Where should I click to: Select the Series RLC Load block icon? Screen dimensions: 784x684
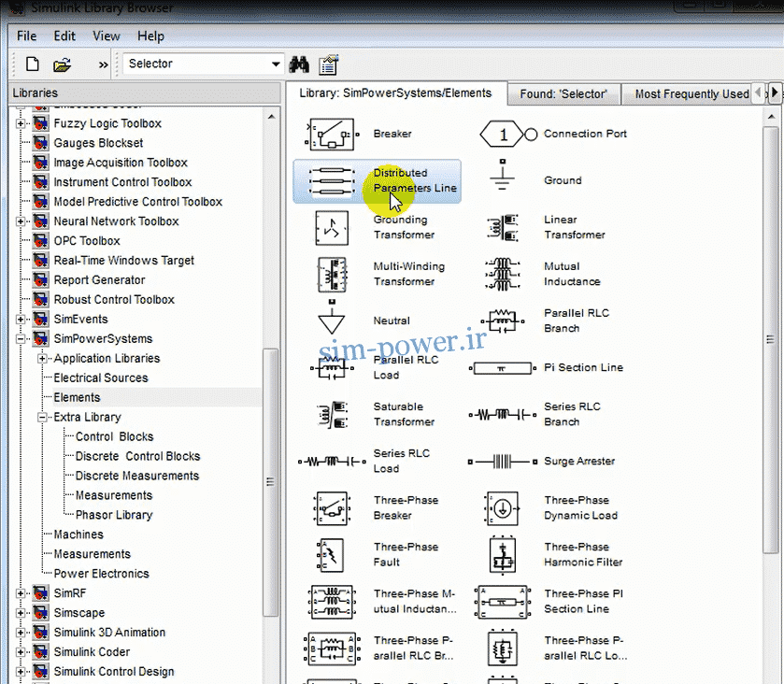tap(332, 461)
